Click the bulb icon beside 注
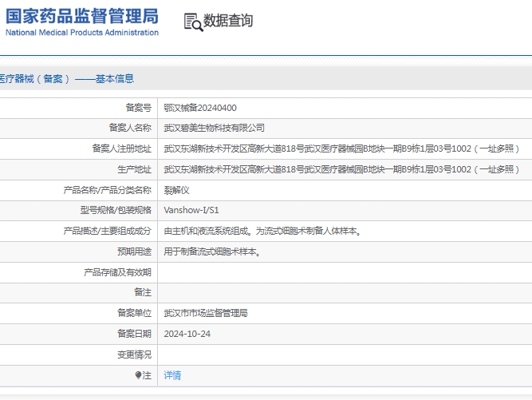The image size is (532, 400). click(138, 375)
